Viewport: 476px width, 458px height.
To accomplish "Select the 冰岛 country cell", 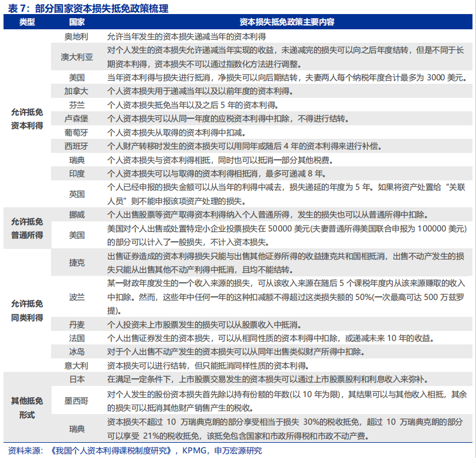I will pos(76,352).
